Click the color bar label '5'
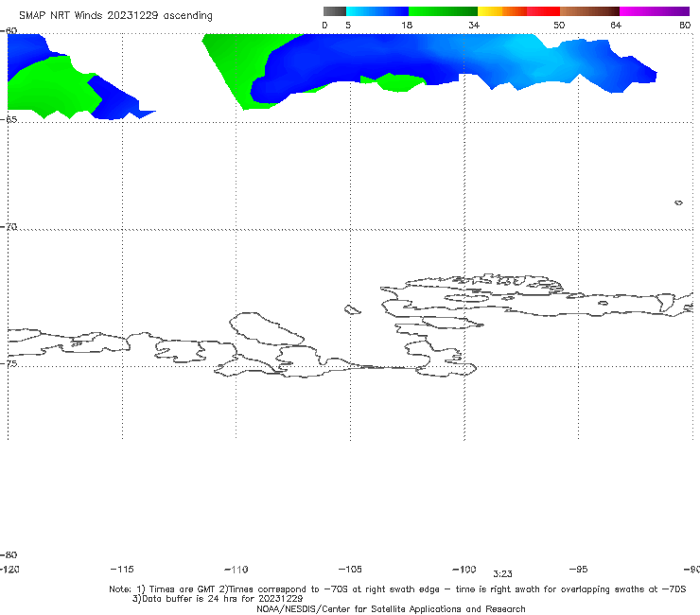This screenshot has width=700, height=615. 348,26
